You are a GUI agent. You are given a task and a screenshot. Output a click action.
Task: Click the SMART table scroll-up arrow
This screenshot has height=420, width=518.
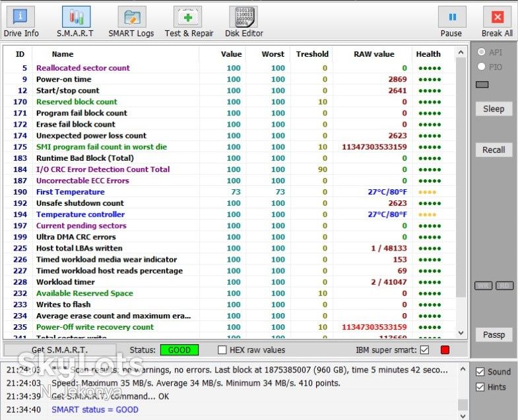(461, 52)
